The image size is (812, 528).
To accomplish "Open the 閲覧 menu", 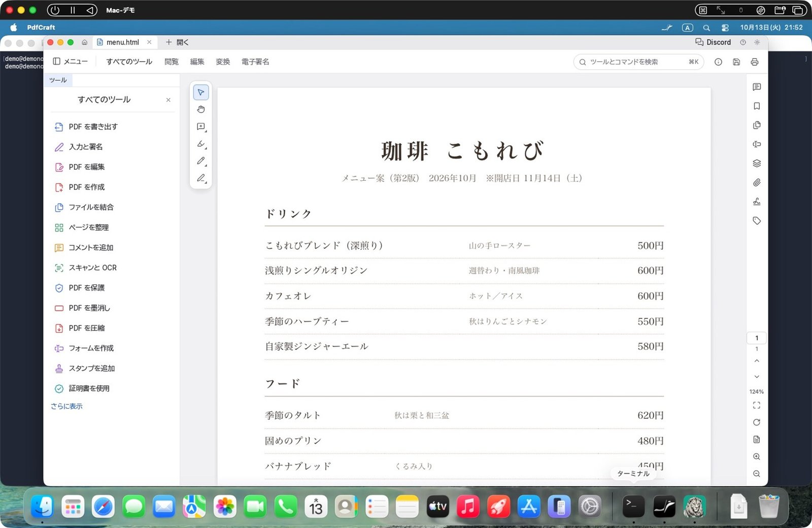I will (172, 61).
